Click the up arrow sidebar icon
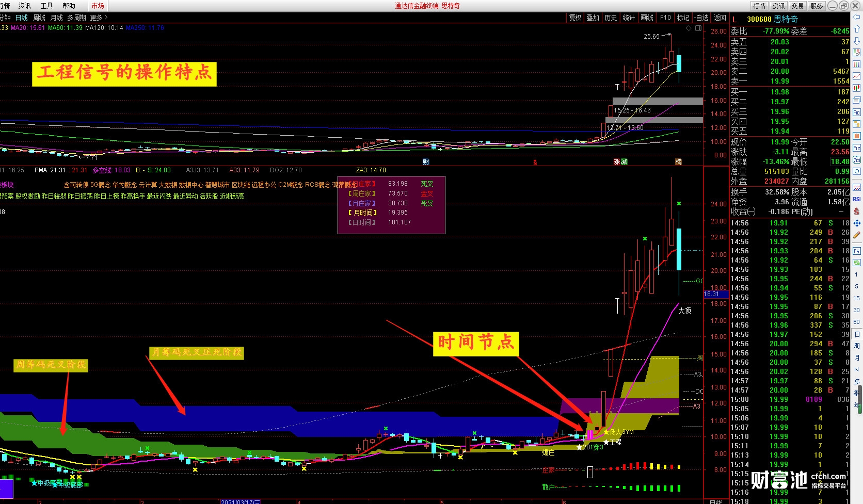 click(x=857, y=29)
